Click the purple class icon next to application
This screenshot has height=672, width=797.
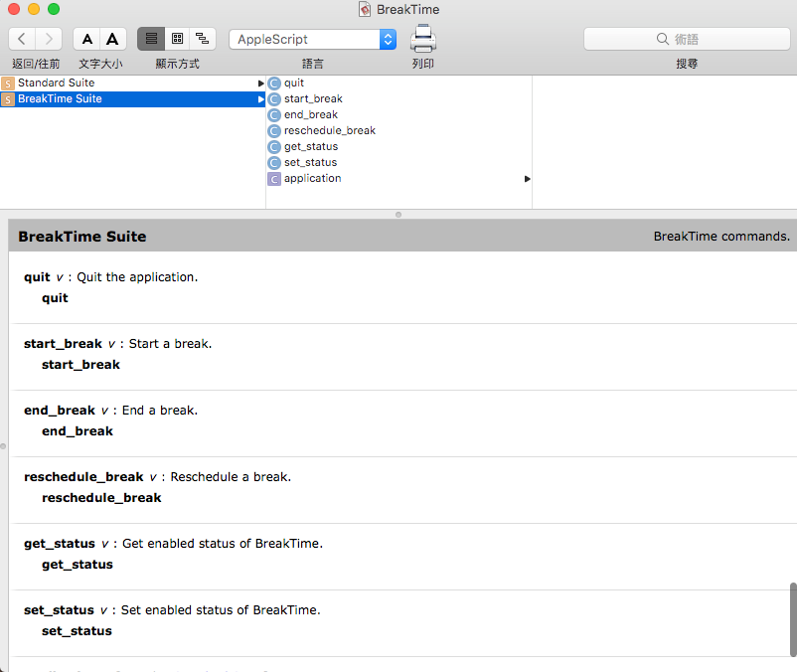point(274,179)
